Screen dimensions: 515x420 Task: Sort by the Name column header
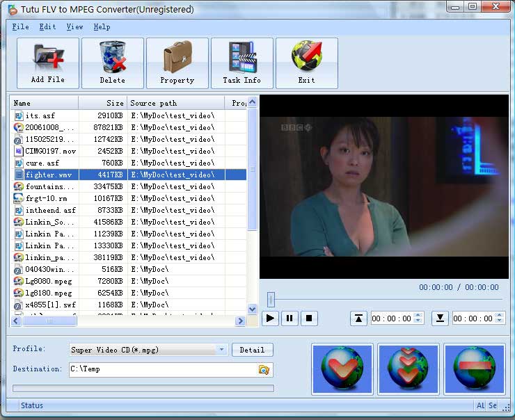pyautogui.click(x=45, y=103)
